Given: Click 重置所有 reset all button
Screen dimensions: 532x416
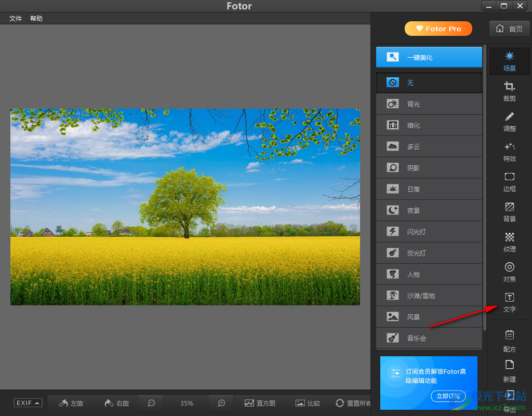Looking at the screenshot, I should 353,403.
